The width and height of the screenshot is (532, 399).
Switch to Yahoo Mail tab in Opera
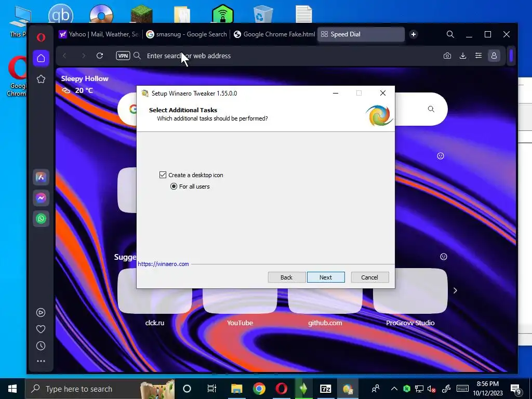point(99,34)
